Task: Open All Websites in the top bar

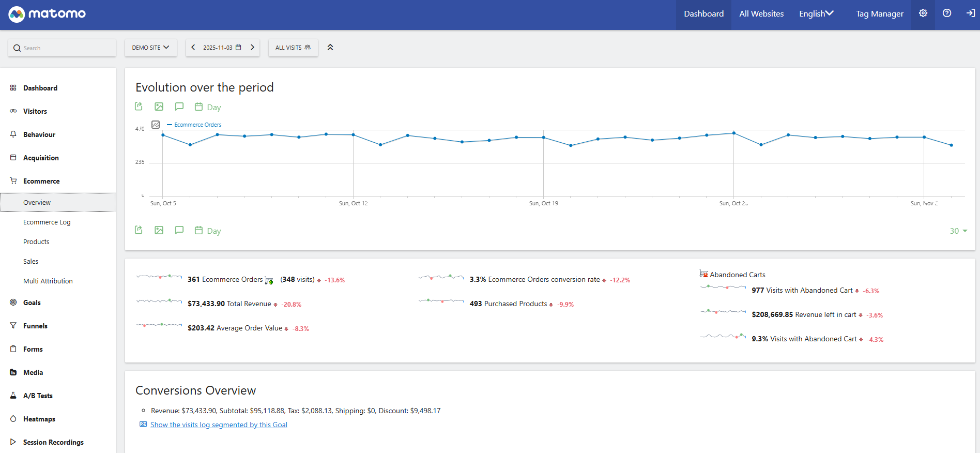Action: pos(761,14)
